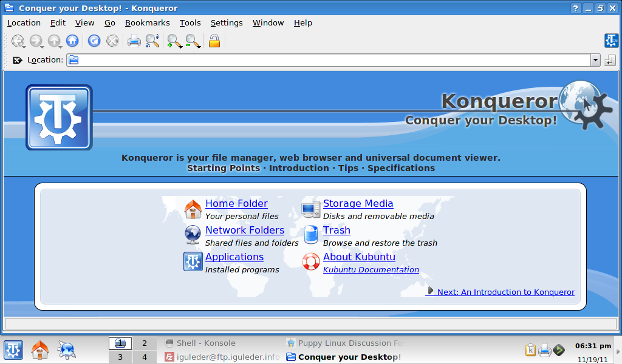Click the Trash bin icon
Screen dimensions: 622x364
pyautogui.click(x=310, y=235)
